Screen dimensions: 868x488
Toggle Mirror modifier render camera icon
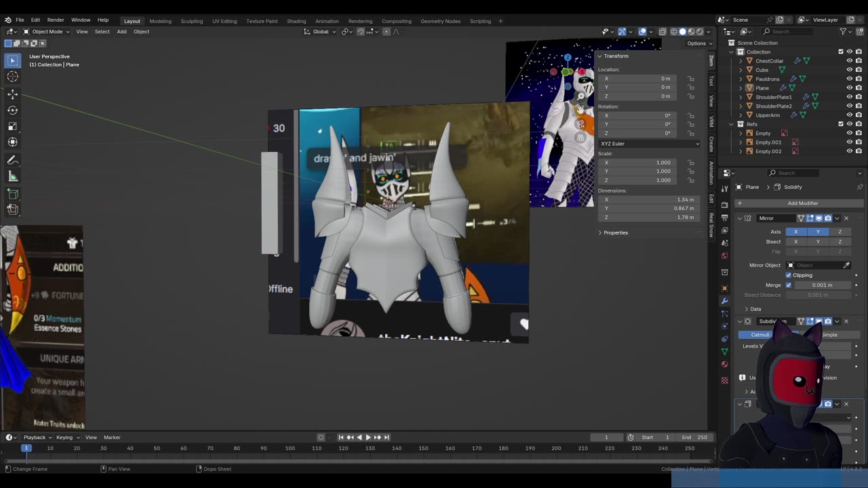(x=827, y=218)
